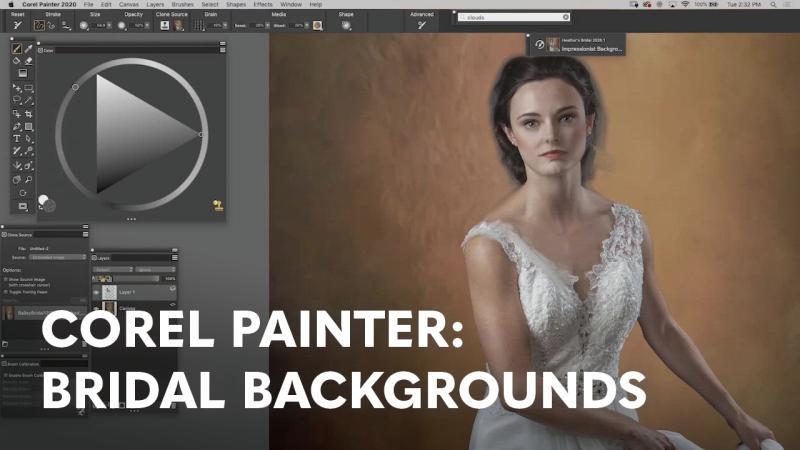Viewport: 800px width, 450px height.
Task: Select the Brush tool in the toolbox
Action: click(x=18, y=48)
